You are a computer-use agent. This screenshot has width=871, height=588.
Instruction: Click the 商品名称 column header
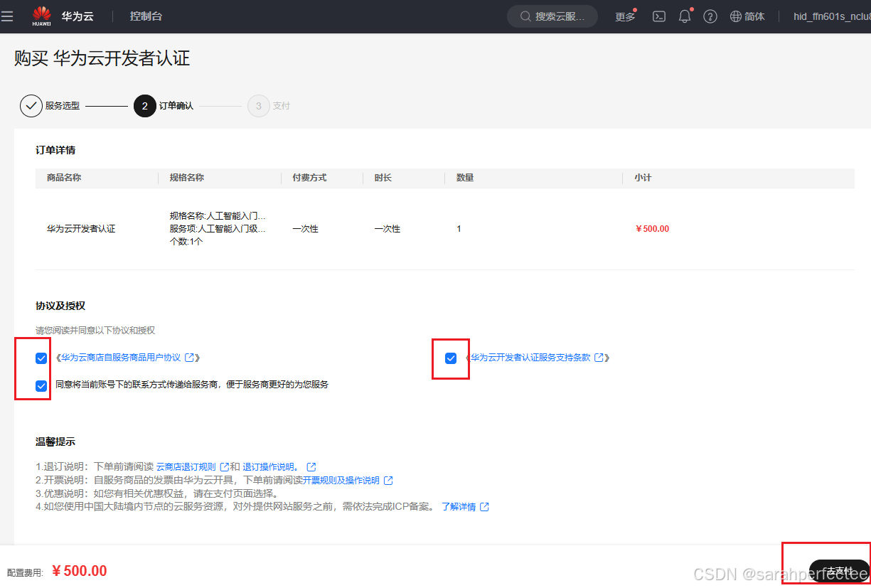[x=64, y=178]
